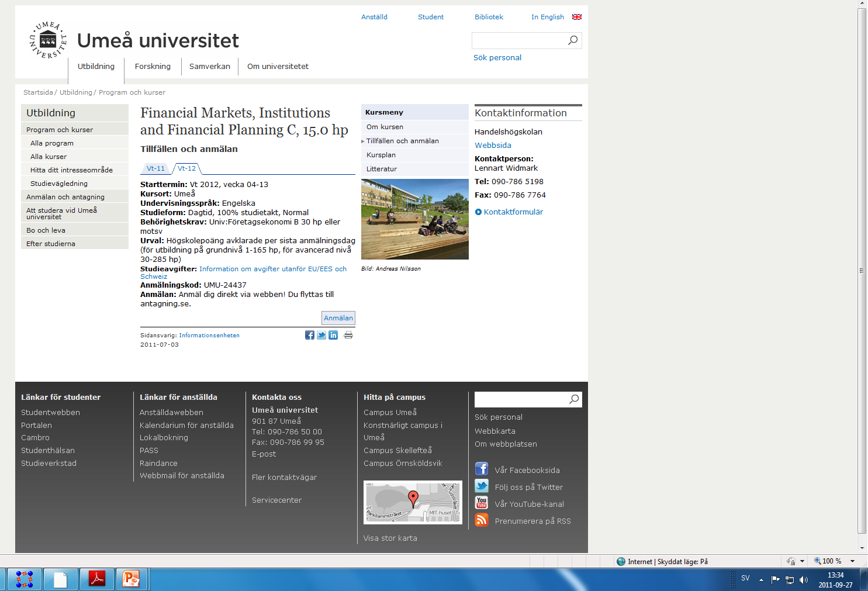Open the Student top link
The width and height of the screenshot is (868, 591).
point(431,17)
